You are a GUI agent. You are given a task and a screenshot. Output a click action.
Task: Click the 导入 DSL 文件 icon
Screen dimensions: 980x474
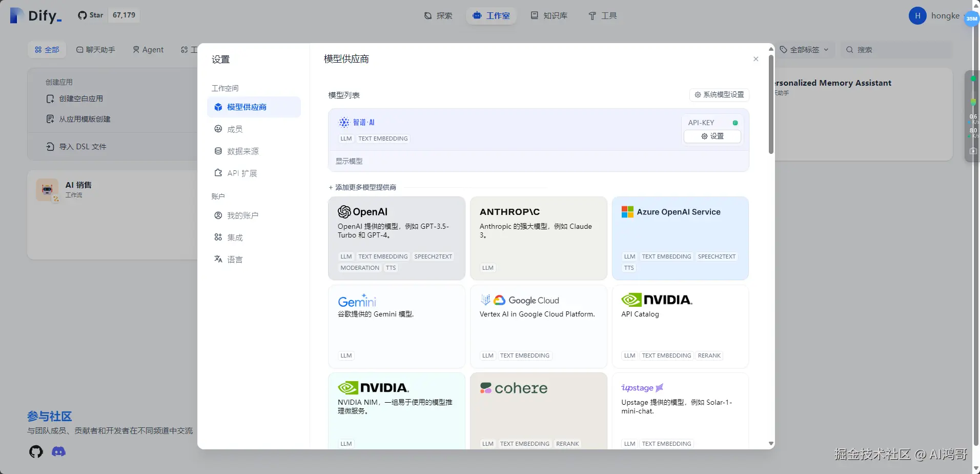coord(50,147)
